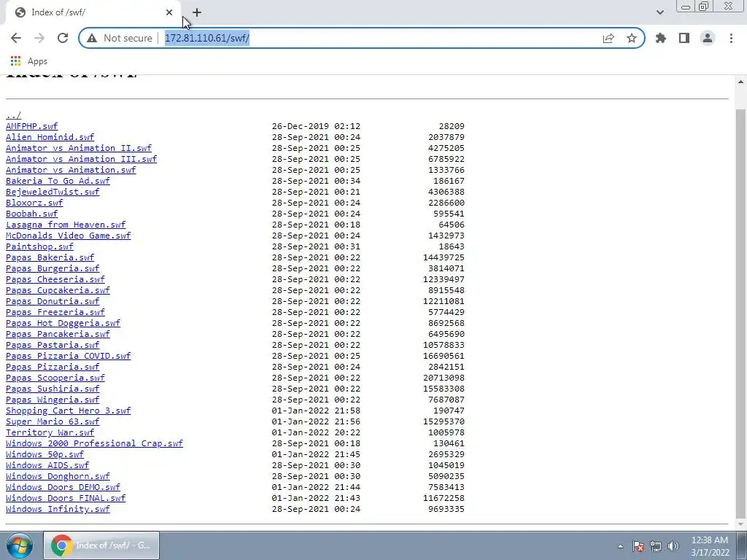Open the Super Mario 63.swf link
Viewport: 747px width, 560px height.
[53, 422]
